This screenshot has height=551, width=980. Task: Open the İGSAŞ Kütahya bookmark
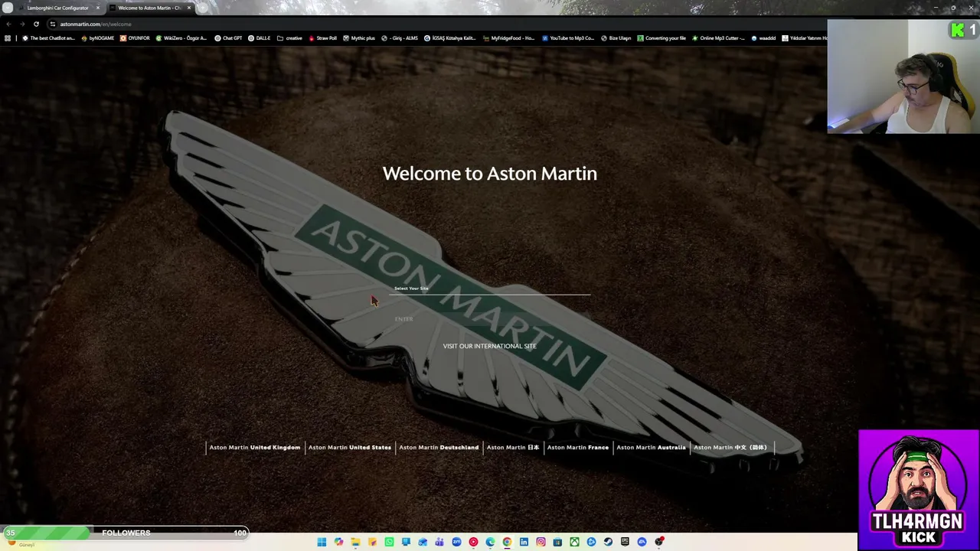coord(449,38)
